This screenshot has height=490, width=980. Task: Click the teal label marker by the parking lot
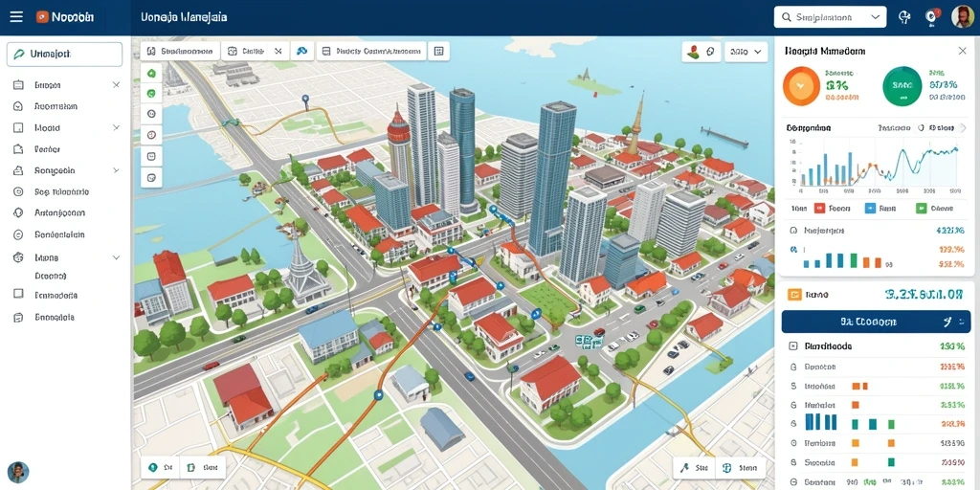point(589,341)
